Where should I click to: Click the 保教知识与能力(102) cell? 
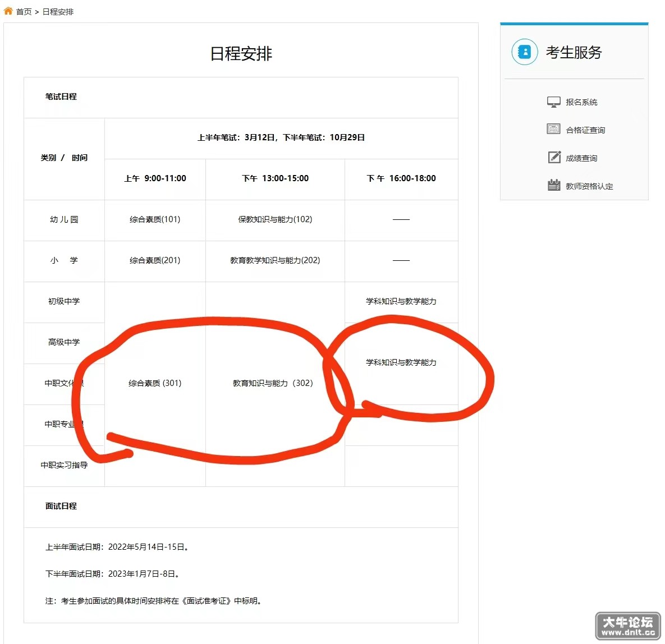275,219
